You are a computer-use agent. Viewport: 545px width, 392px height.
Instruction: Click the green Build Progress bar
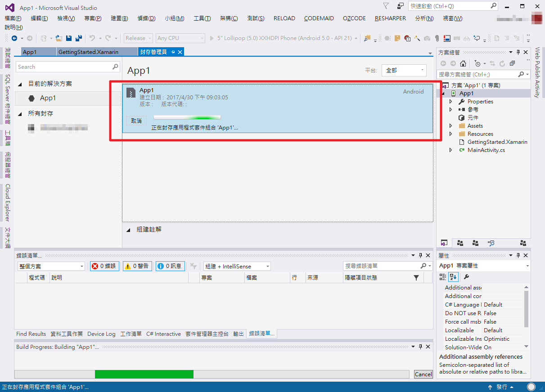(144, 374)
